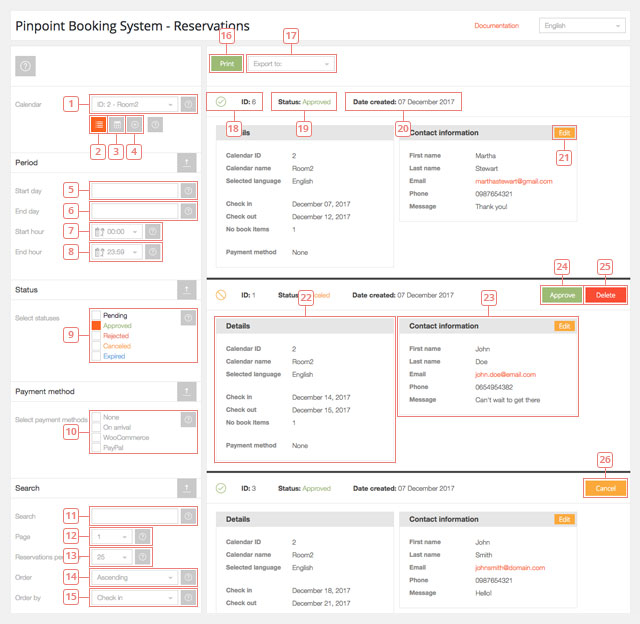Toggle Approved status checkbox
This screenshot has width=640, height=624.
(96, 326)
